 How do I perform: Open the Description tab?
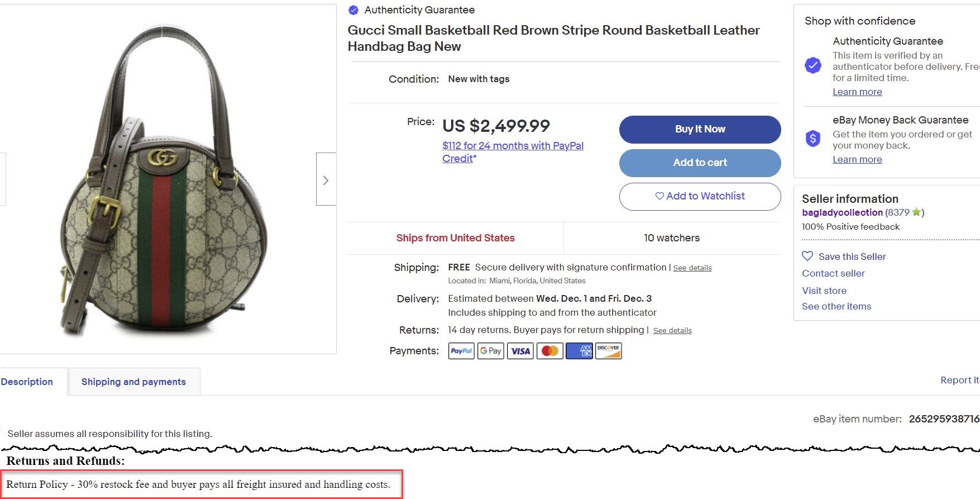(x=27, y=382)
